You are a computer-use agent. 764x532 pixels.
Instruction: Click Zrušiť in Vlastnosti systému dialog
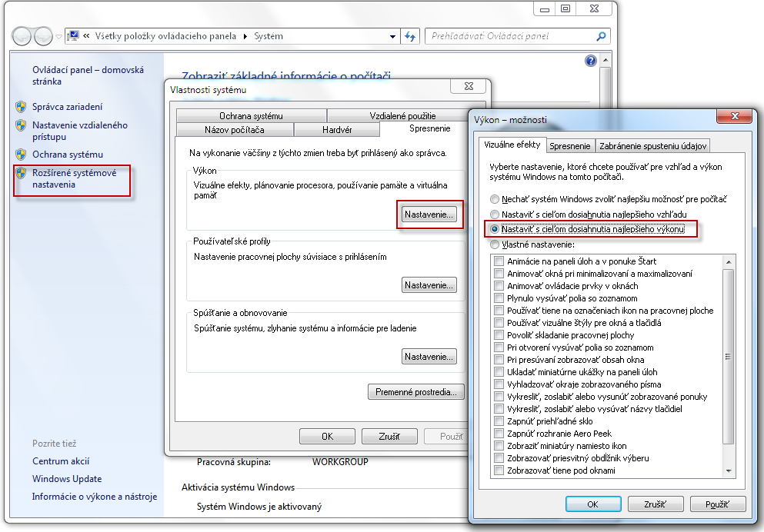point(389,437)
